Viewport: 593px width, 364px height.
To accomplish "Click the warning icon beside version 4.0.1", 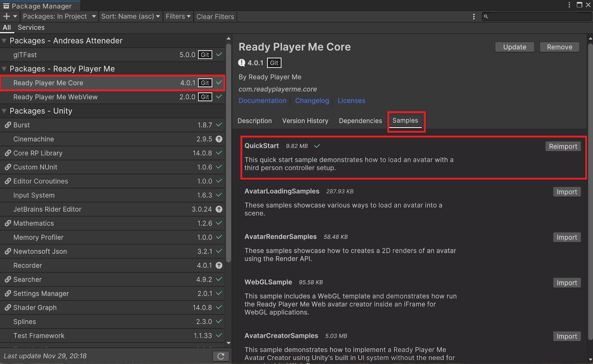I will point(242,63).
